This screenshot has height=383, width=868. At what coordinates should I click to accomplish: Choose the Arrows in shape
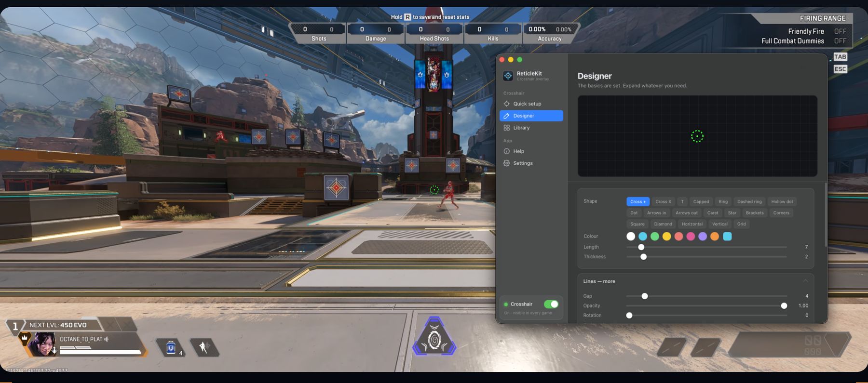[656, 213]
